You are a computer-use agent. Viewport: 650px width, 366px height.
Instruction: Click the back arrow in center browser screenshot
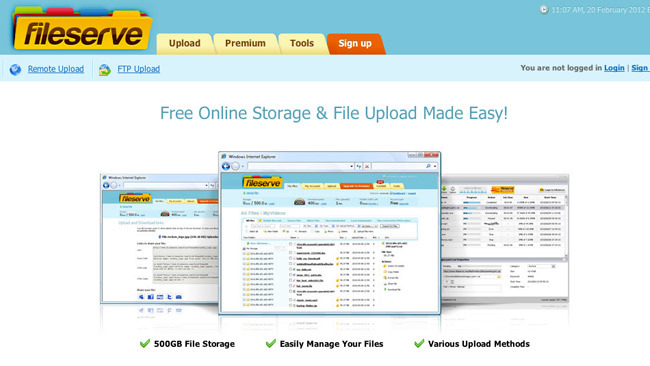[x=226, y=166]
